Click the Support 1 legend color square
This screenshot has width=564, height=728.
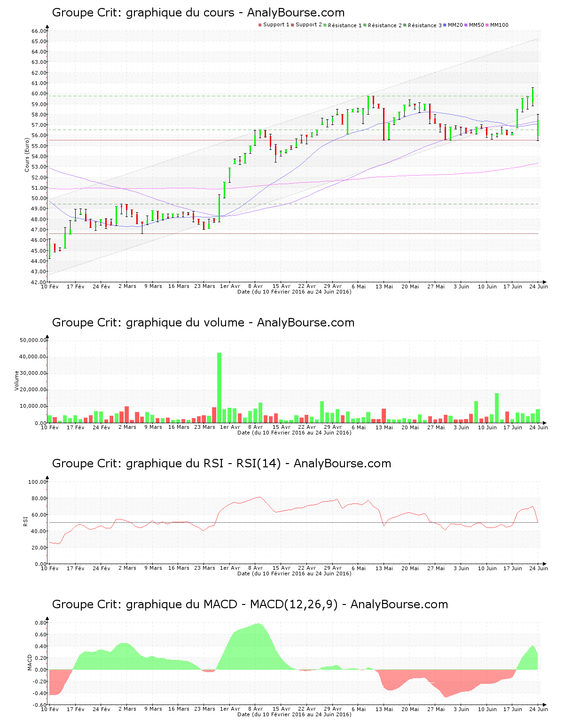tap(260, 25)
